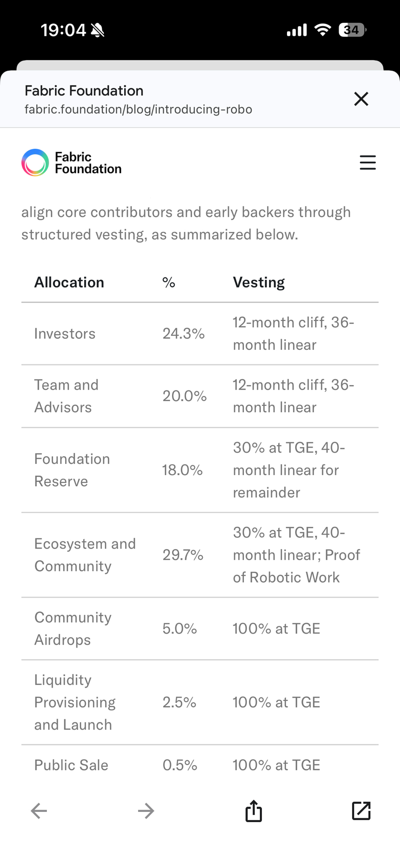Screen dimensions: 400x868
Task: Tap the Fabric Foundation rainbow logo
Action: [x=35, y=162]
